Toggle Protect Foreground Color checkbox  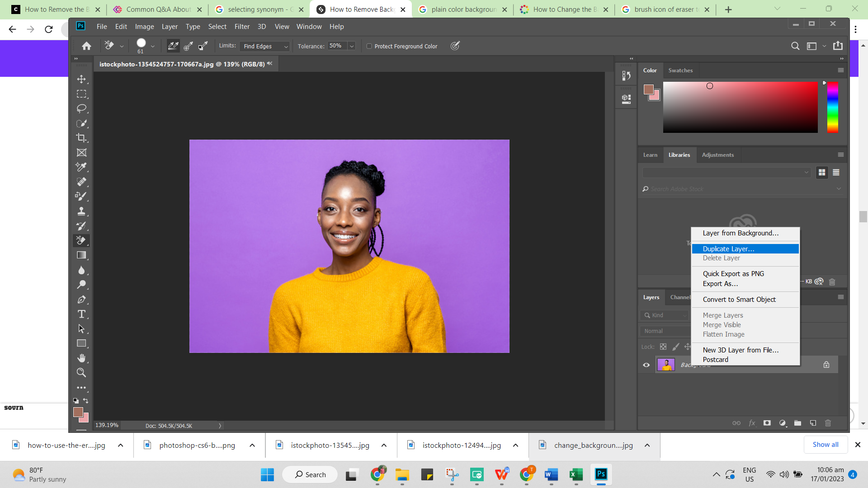click(x=370, y=46)
